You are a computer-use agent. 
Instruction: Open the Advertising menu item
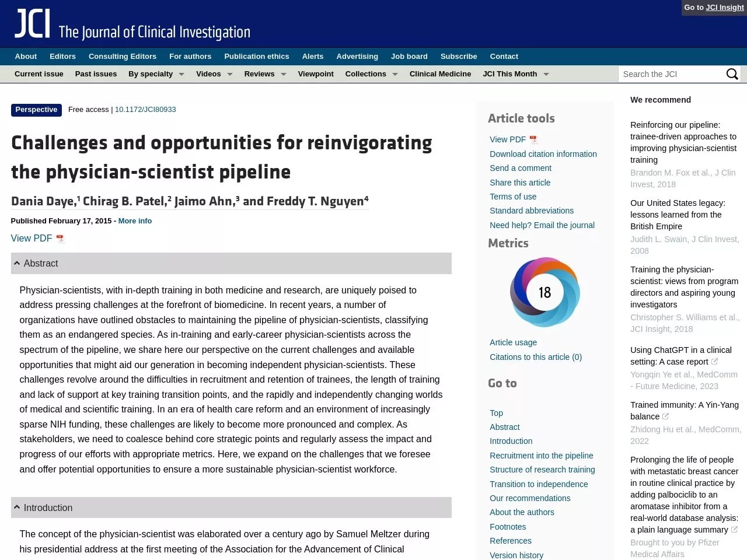tap(357, 57)
